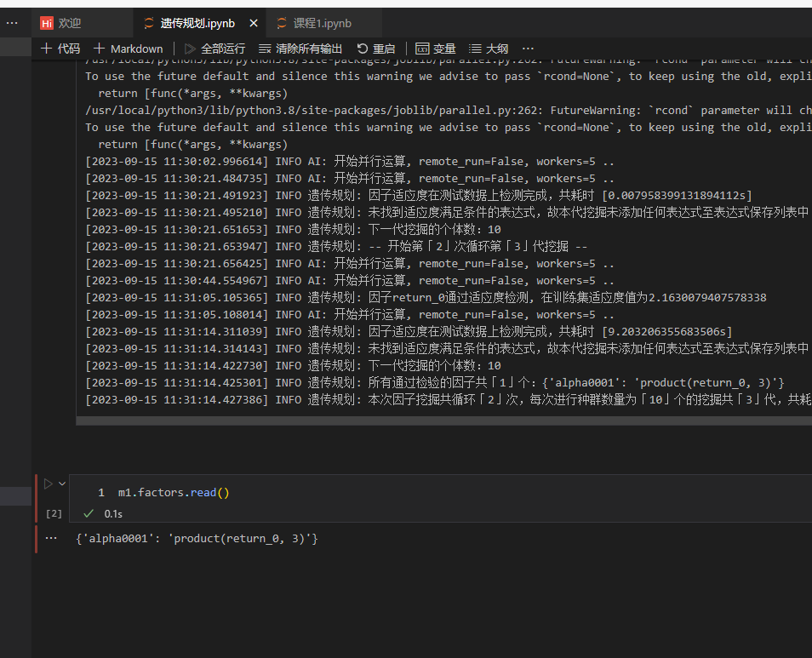Run the m1.factors.read() cell
The image size is (812, 658).
49,483
